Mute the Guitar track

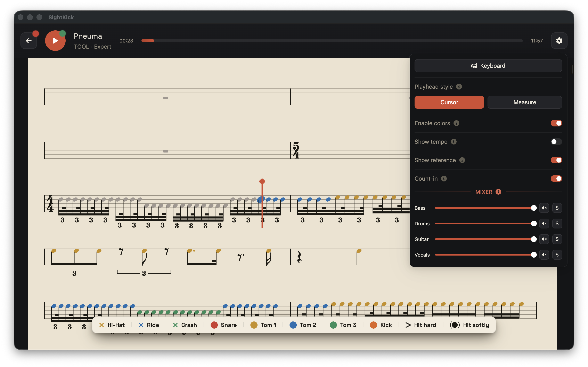click(544, 239)
